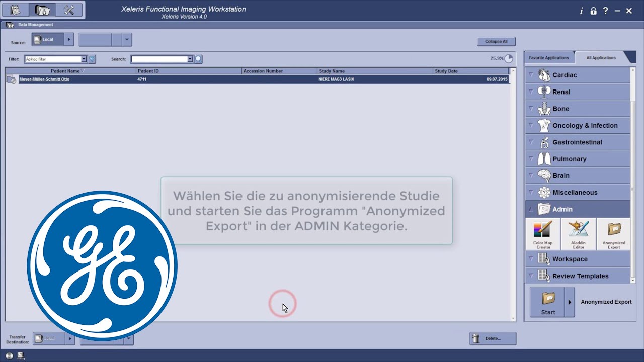Open the Start button arrow menu

click(570, 302)
